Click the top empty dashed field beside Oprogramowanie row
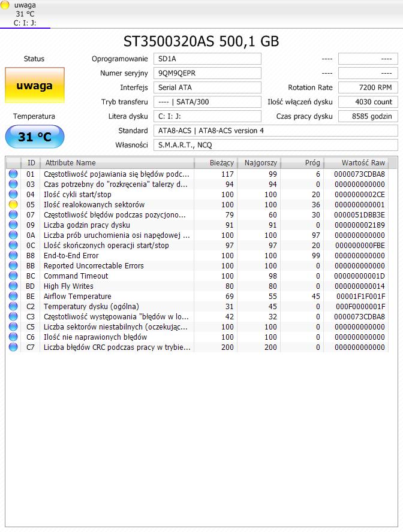The height and width of the screenshot is (532, 403). pos(368,59)
